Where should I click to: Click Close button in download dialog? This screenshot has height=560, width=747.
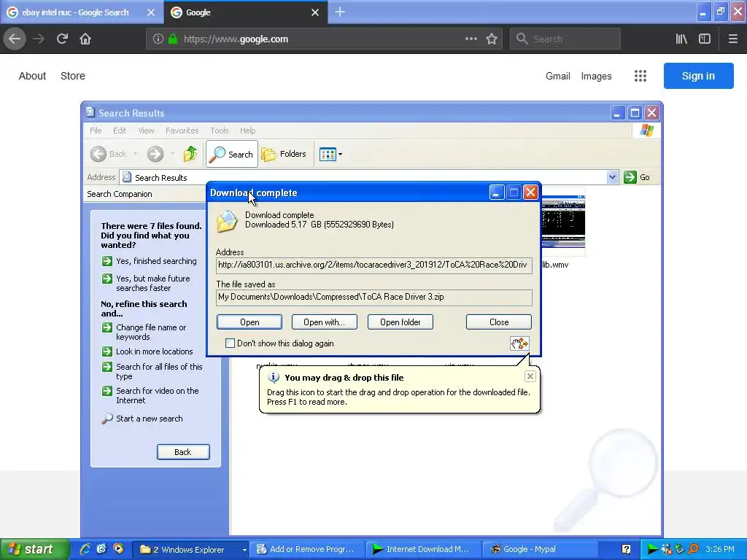click(x=499, y=322)
